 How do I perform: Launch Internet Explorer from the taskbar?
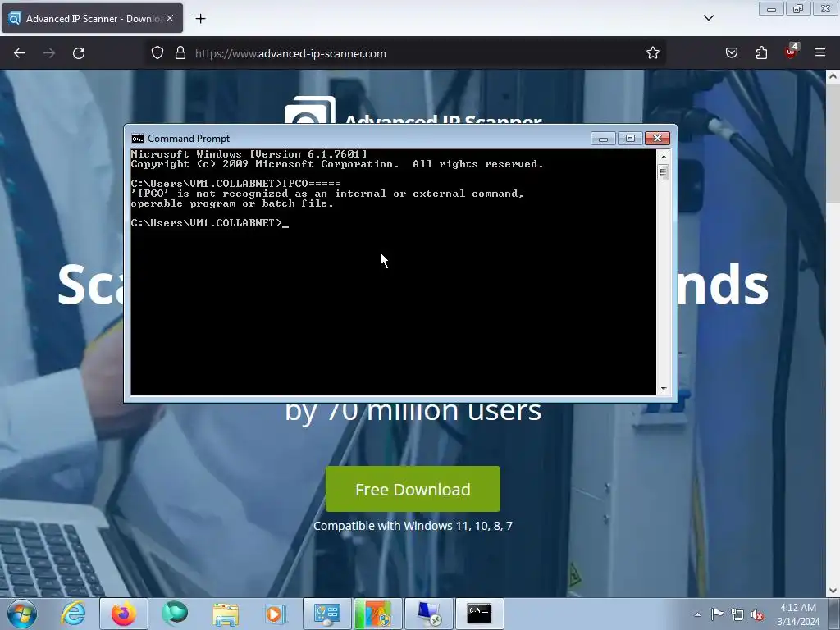coord(73,614)
